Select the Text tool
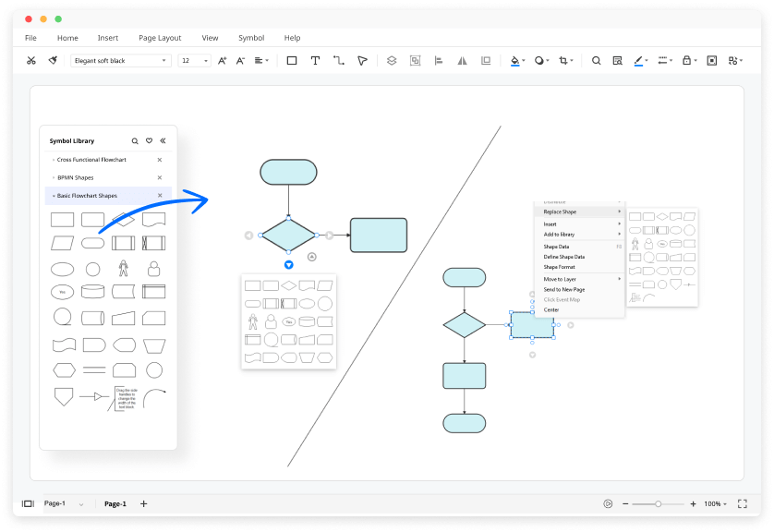Viewport: 774px width, 532px height. coord(315,60)
